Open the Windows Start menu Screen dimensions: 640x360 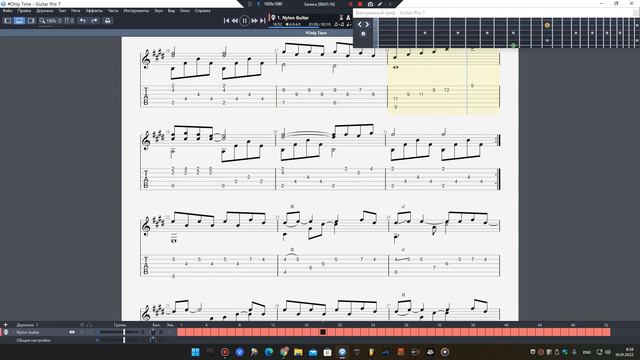[x=196, y=352]
